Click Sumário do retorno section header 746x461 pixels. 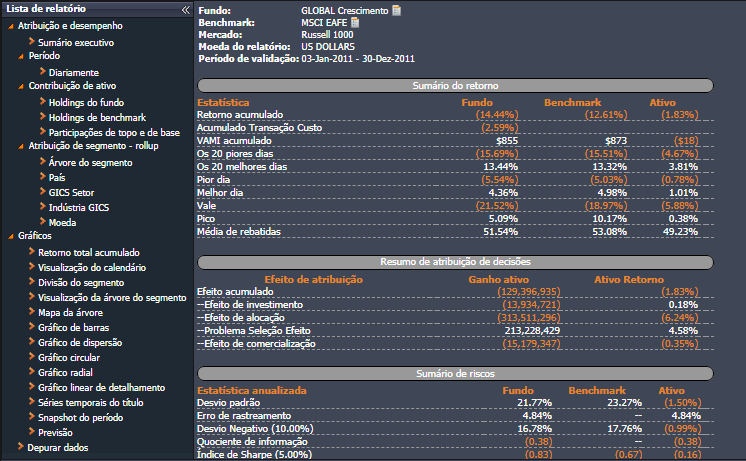coord(453,86)
